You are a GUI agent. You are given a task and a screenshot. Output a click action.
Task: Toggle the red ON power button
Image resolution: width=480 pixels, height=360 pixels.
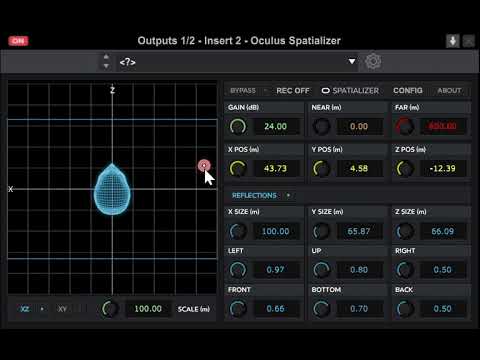point(18,41)
